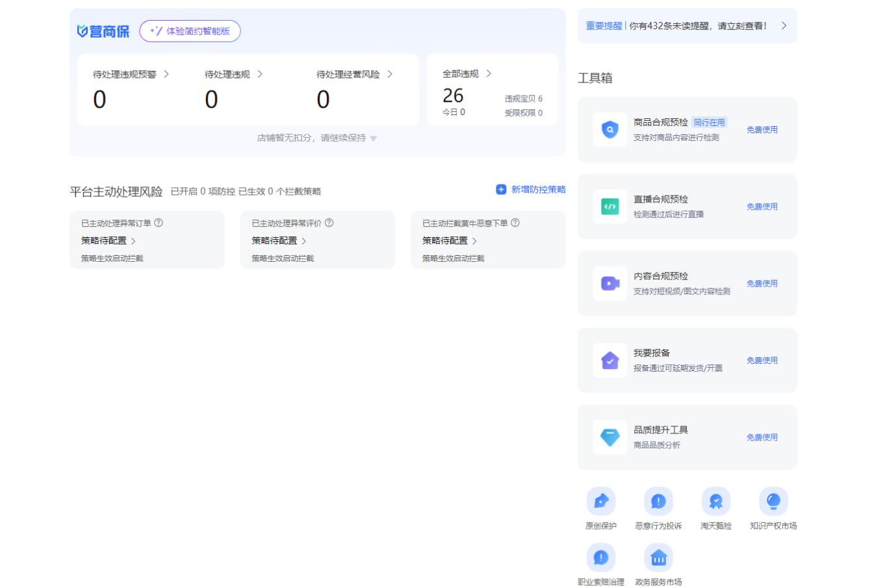The height and width of the screenshot is (588, 874).
Task: Click the 淘天甄检 icon
Action: click(715, 502)
